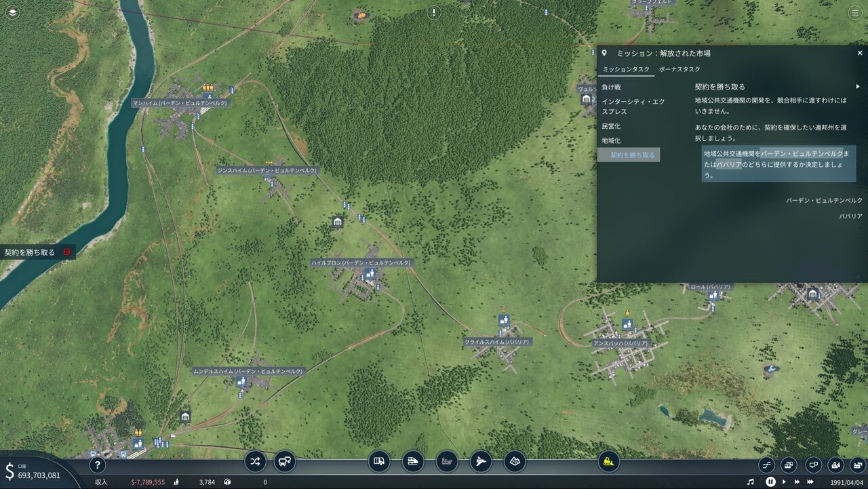Choose the バパリア contract option button
Image resolution: width=868 pixels, height=489 pixels.
pyautogui.click(x=850, y=216)
